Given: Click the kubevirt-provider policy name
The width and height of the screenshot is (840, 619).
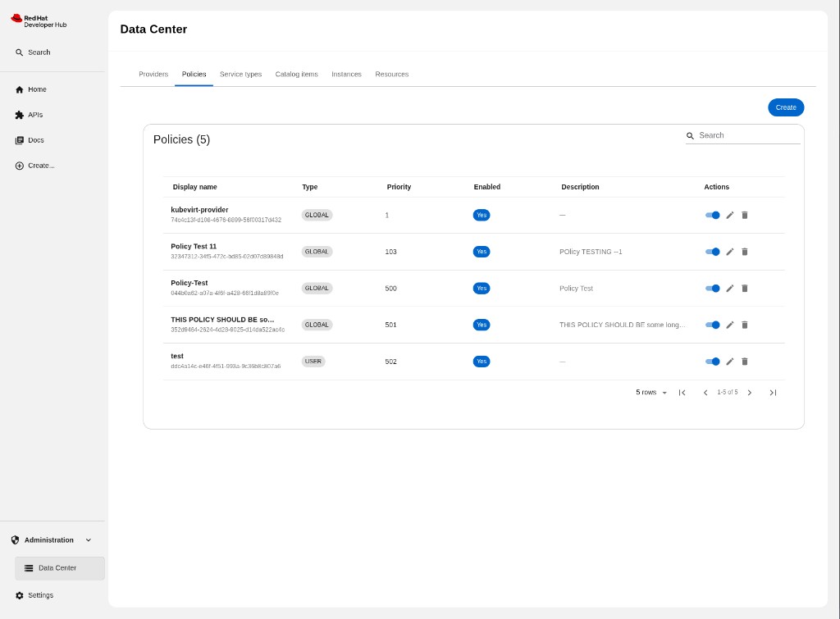Looking at the screenshot, I should pyautogui.click(x=199, y=210).
